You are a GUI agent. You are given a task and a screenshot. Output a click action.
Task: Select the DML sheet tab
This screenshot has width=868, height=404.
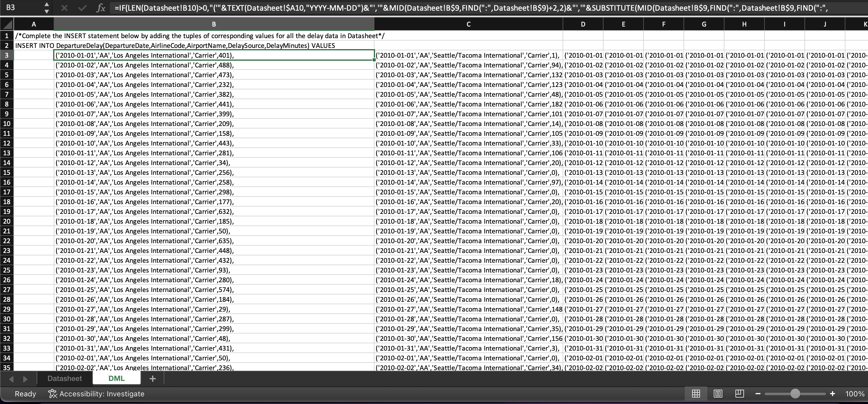coord(116,378)
